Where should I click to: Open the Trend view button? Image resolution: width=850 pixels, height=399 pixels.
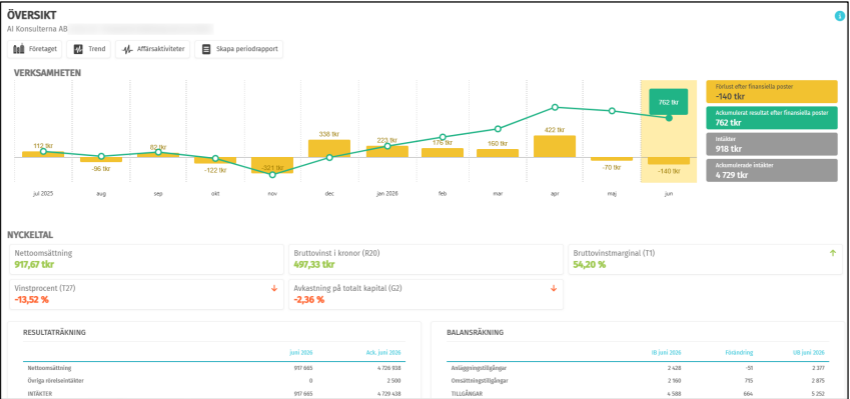[x=88, y=49]
